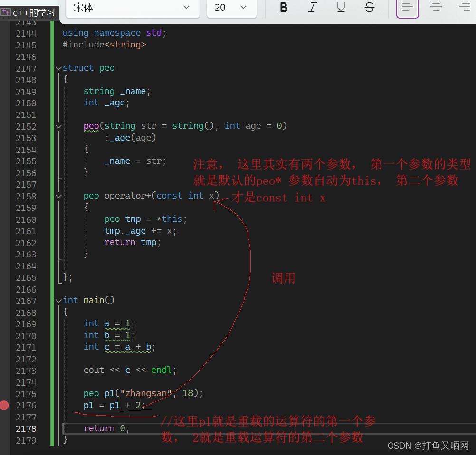The image size is (476, 455).
Task: Open the 宋体 font family dropdown
Action: 133,7
